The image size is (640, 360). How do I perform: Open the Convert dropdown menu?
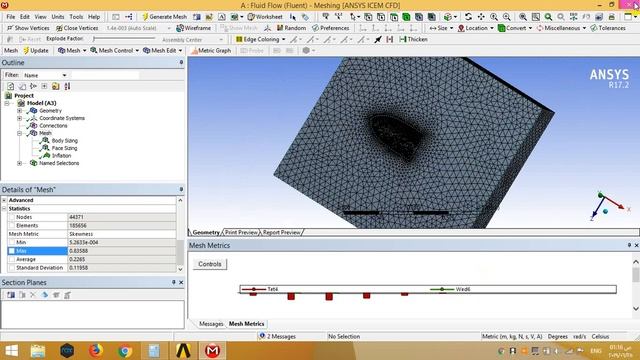(515, 28)
